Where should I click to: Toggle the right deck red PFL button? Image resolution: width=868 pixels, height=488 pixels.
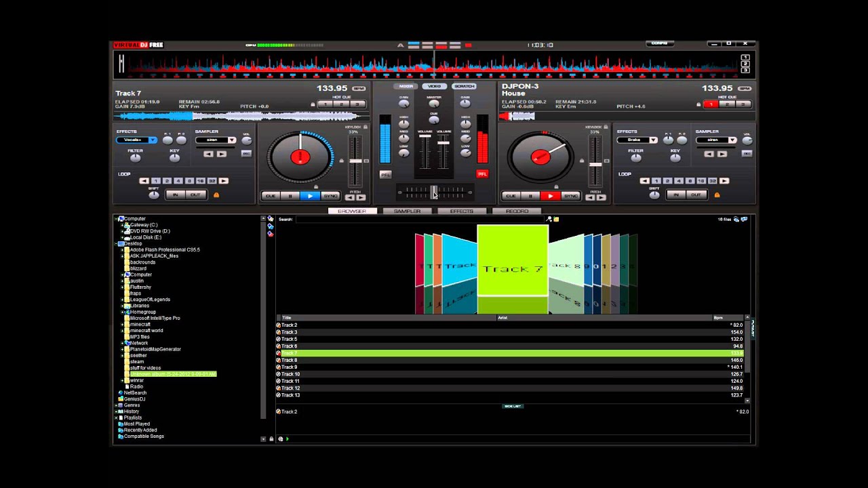click(x=482, y=174)
